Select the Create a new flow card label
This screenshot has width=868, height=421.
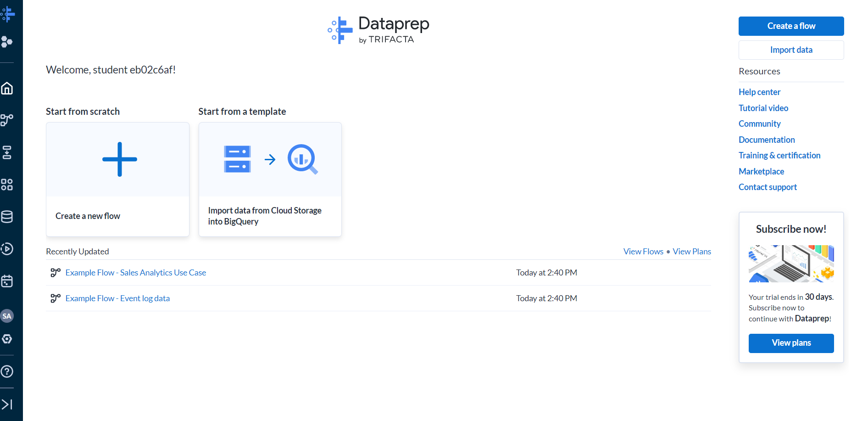88,216
